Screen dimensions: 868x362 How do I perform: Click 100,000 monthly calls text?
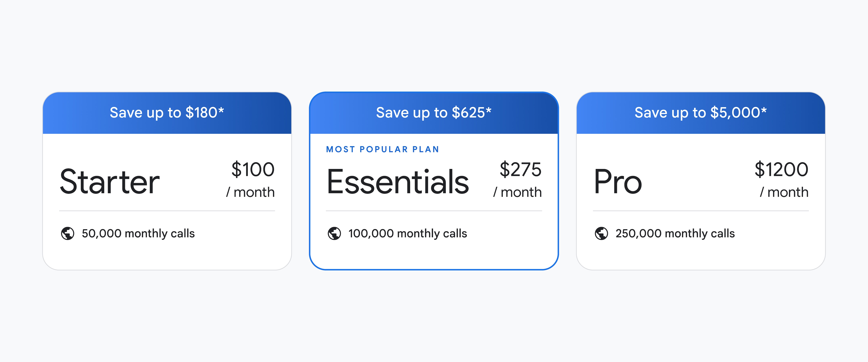pos(407,233)
